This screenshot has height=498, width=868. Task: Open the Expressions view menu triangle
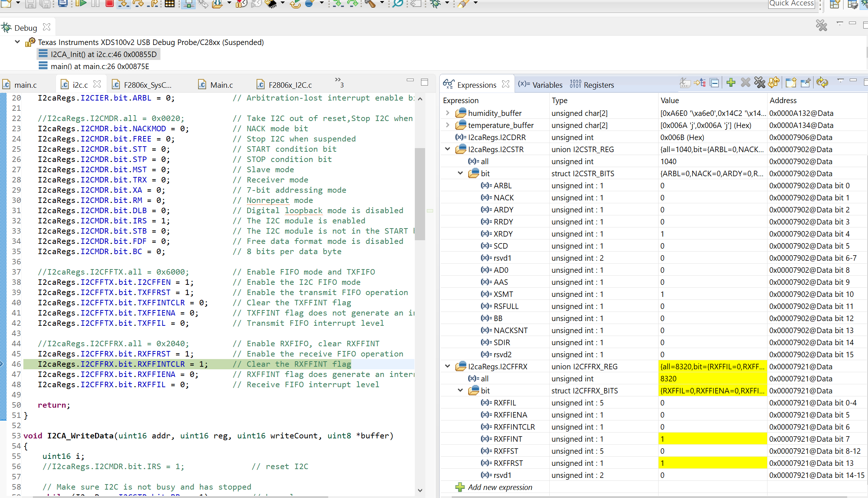pyautogui.click(x=840, y=80)
